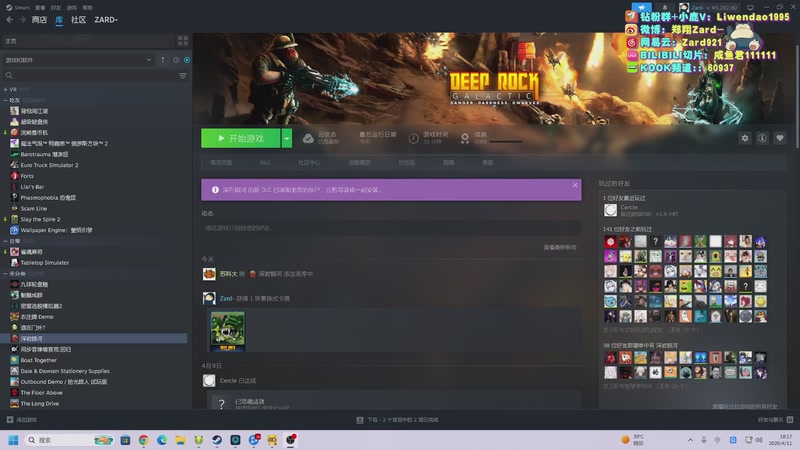The width and height of the screenshot is (800, 450).
Task: Open the dropdown arrow beside the green play button
Action: pyautogui.click(x=287, y=138)
